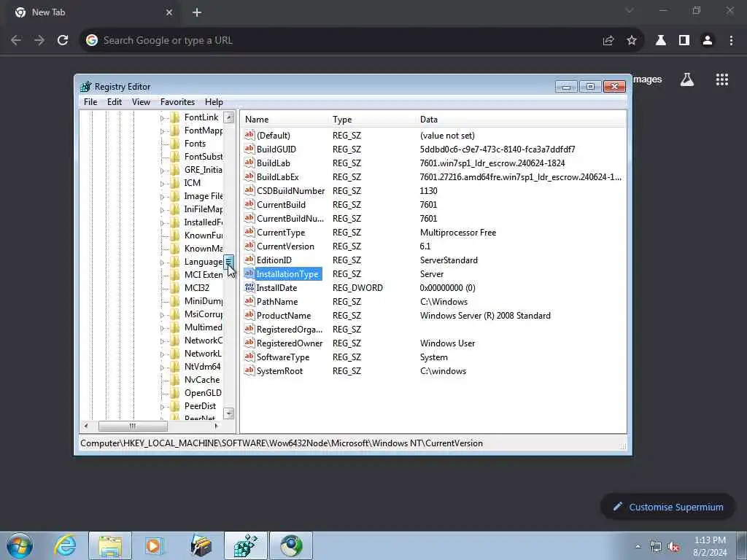Click the DWORD icon beside InstallDate
747x560 pixels.
[249, 287]
